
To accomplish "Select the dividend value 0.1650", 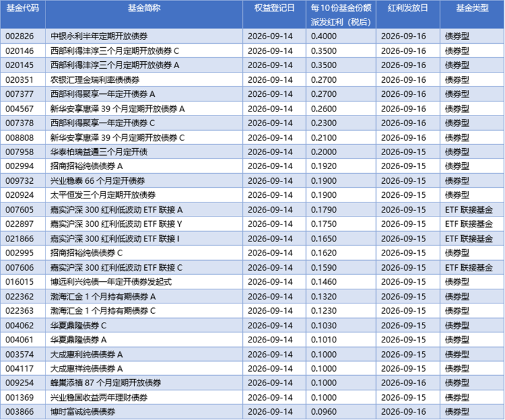I will [x=323, y=239].
